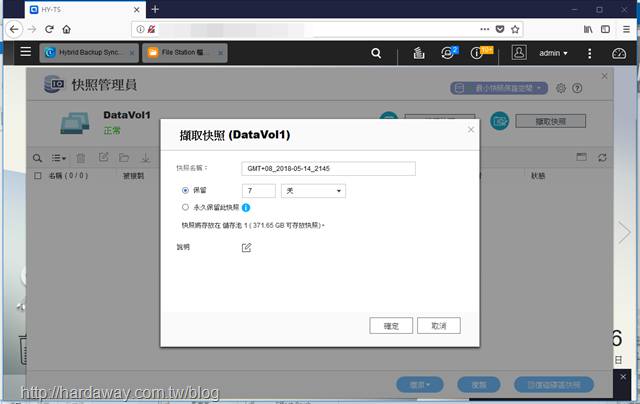640x404 pixels.
Task: Click the retention number field showing 7
Action: point(259,191)
